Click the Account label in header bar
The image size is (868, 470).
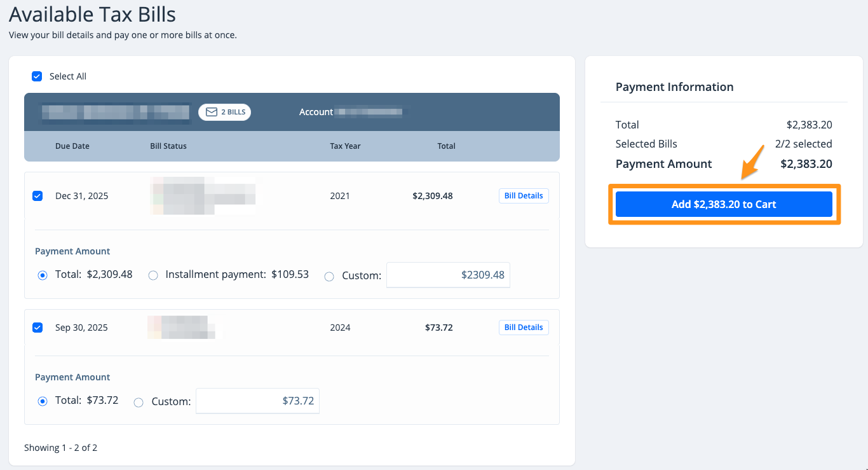[316, 112]
